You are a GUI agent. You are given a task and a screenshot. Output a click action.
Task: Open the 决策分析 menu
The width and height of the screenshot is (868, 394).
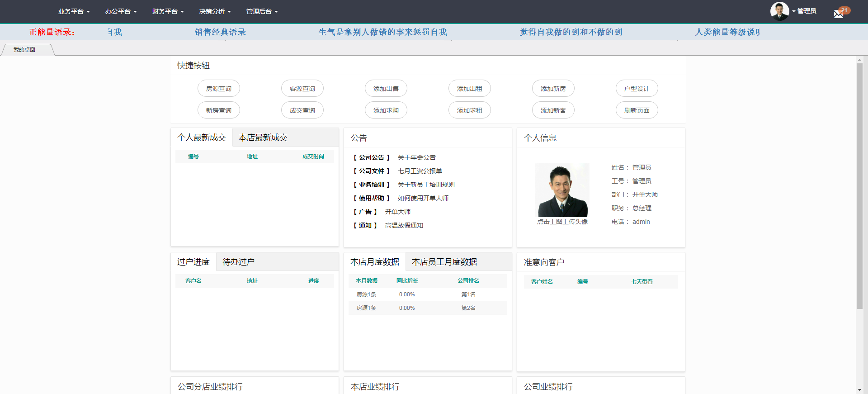click(215, 11)
